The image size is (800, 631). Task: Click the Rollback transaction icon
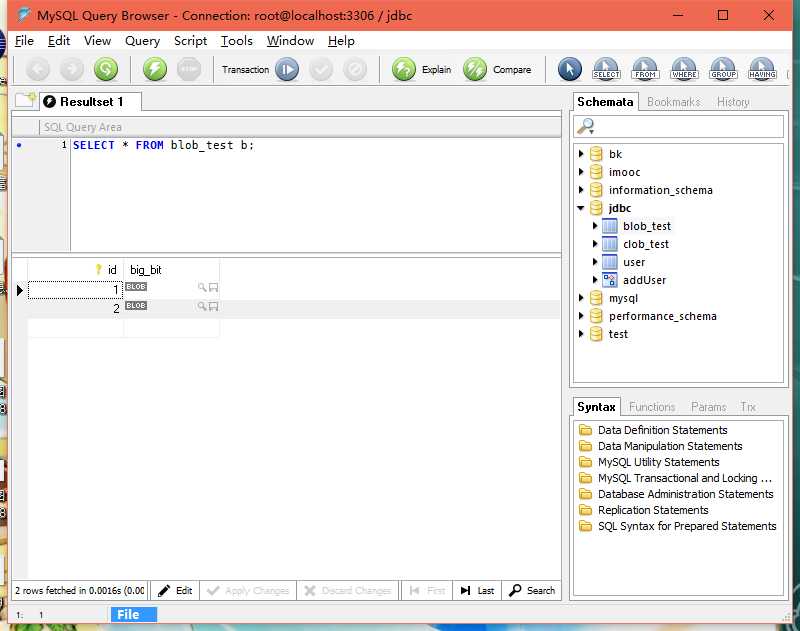coord(355,69)
